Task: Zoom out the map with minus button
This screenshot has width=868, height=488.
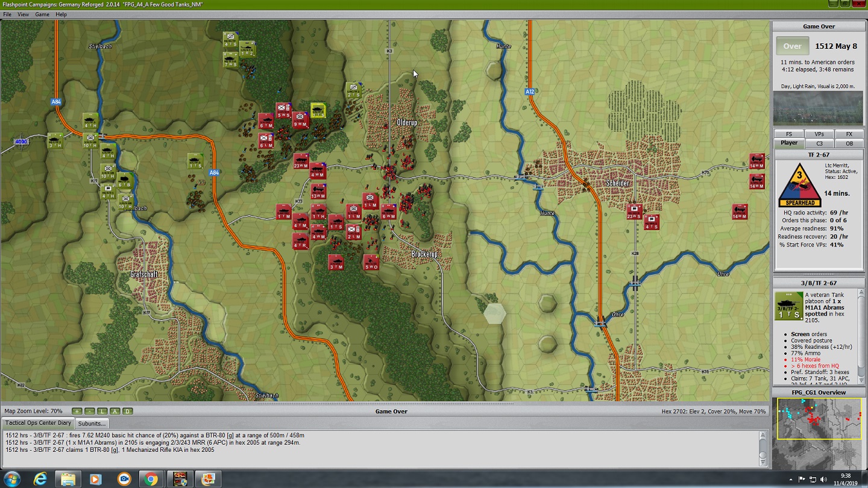Action: (x=89, y=411)
